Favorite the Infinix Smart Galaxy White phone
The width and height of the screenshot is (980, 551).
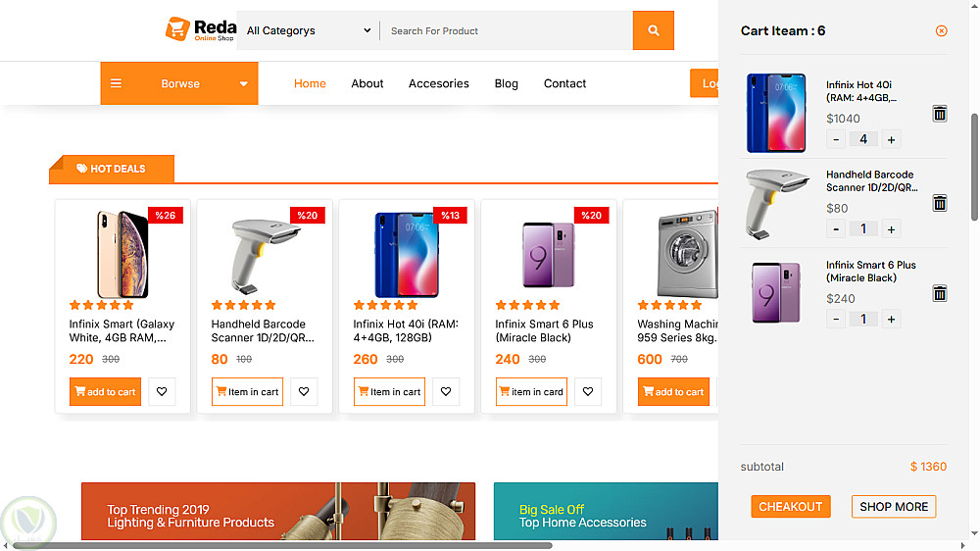[x=162, y=392]
